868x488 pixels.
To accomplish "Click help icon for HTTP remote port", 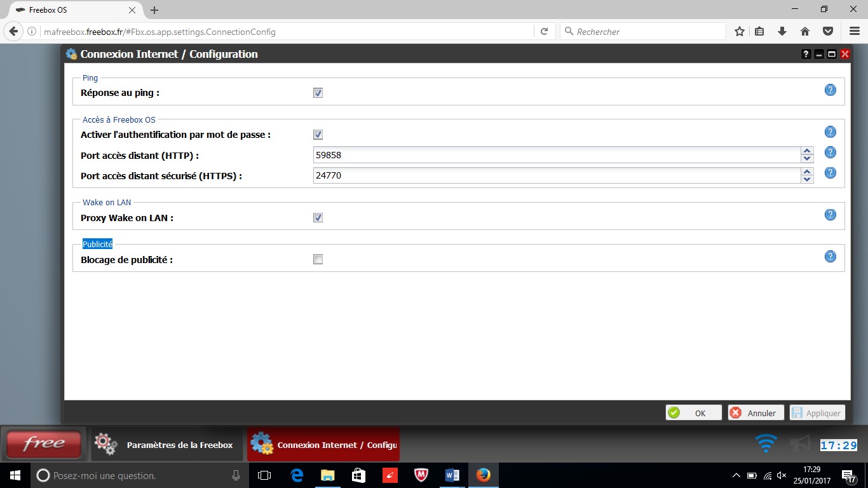I will click(x=830, y=152).
